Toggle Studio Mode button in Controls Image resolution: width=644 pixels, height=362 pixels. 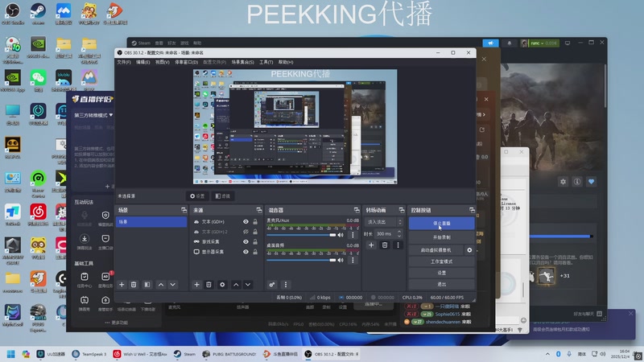coord(441,261)
